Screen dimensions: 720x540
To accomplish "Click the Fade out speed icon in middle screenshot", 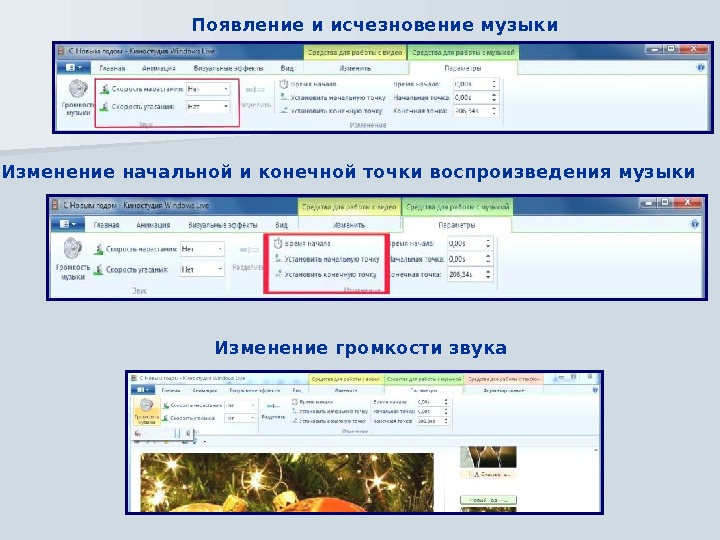I will (99, 270).
